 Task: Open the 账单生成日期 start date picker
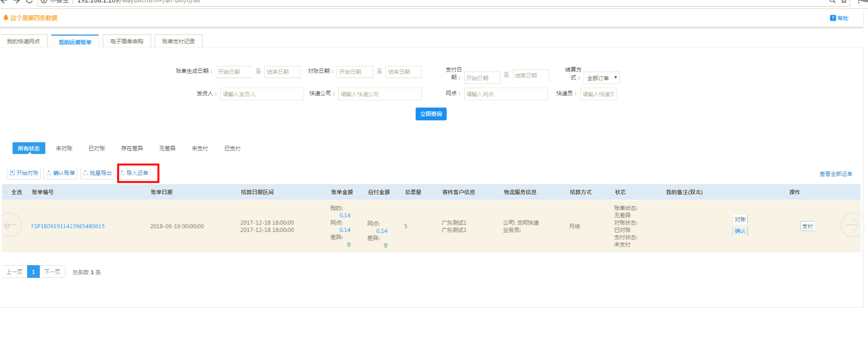click(x=233, y=72)
